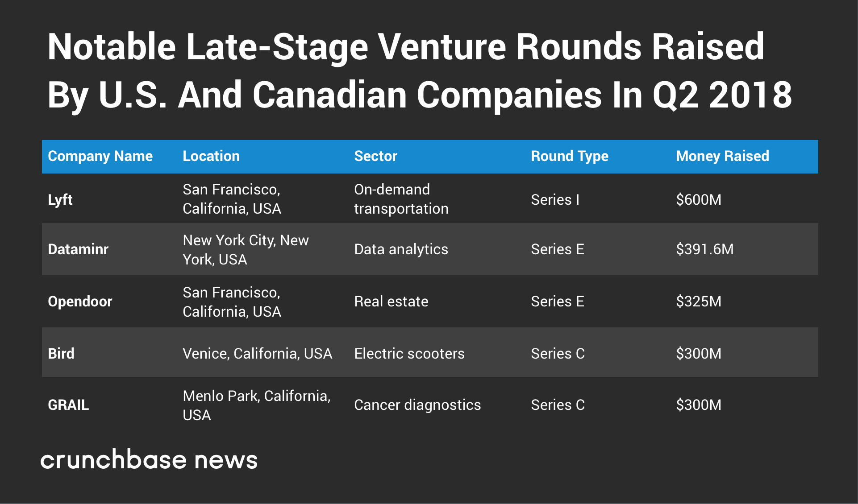
Task: Click the New York City location cell
Action: [246, 250]
